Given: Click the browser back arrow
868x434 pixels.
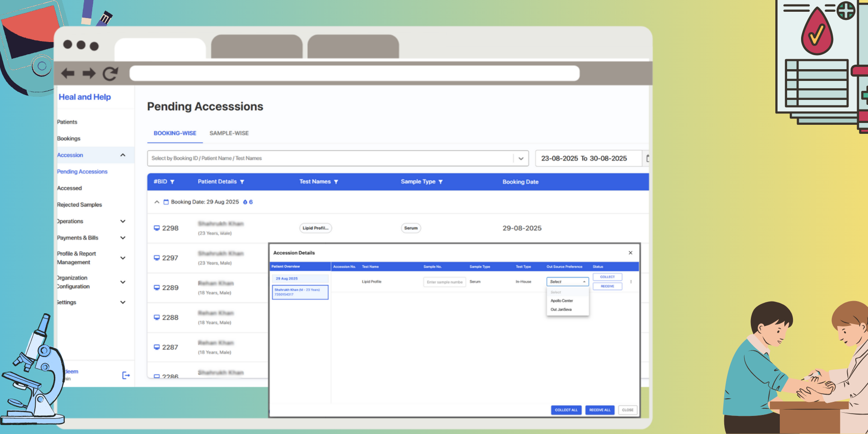Looking at the screenshot, I should (x=68, y=73).
